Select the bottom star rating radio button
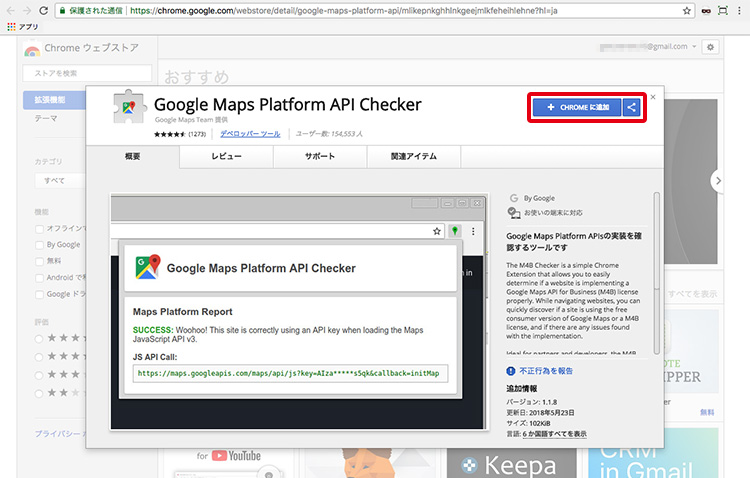Image resolution: width=750 pixels, height=478 pixels. tap(39, 394)
